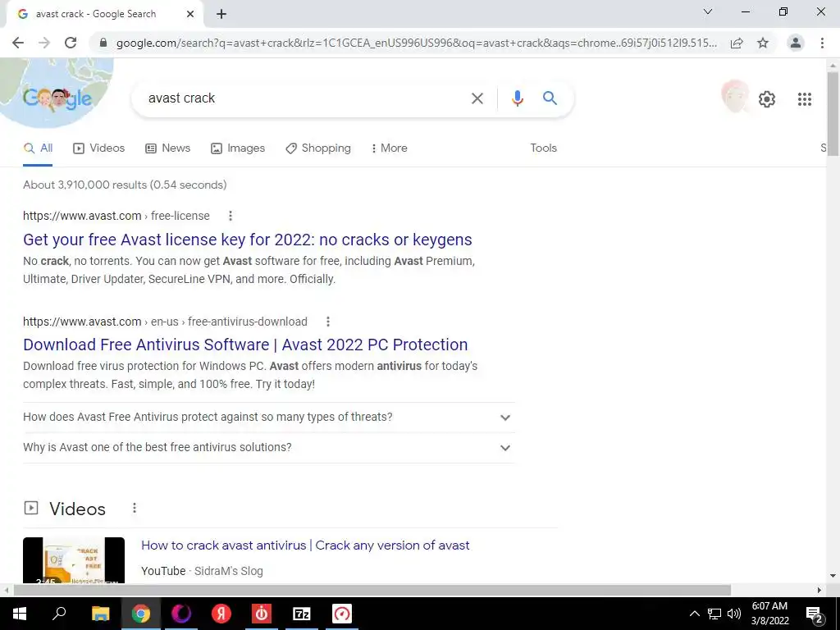This screenshot has width=840, height=630.
Task: Open the More search categories menu
Action: pos(390,148)
